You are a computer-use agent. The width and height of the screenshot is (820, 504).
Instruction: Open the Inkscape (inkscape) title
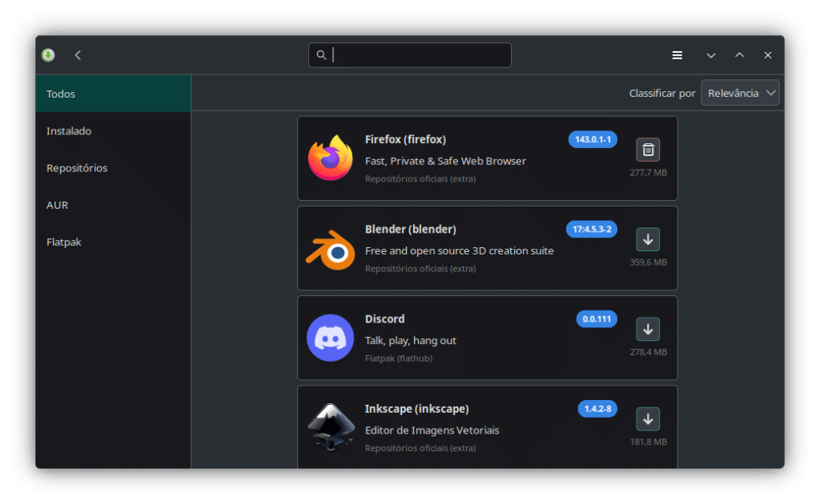pos(416,409)
